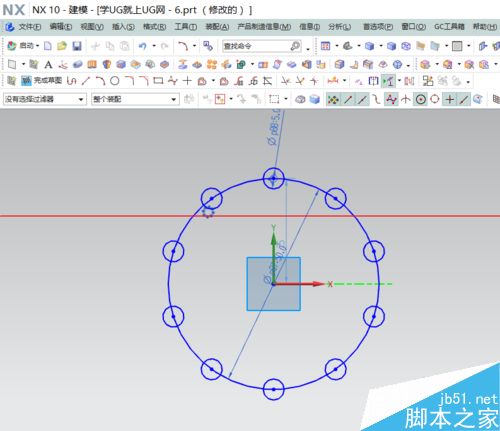The image size is (500, 431).
Task: Select the Circle sketch tool
Action: pos(115,81)
